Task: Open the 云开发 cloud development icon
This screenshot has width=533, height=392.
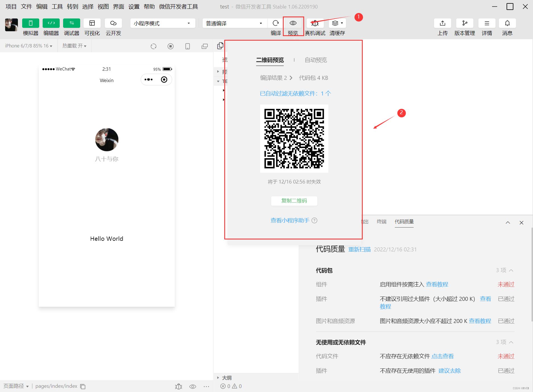Action: (113, 23)
